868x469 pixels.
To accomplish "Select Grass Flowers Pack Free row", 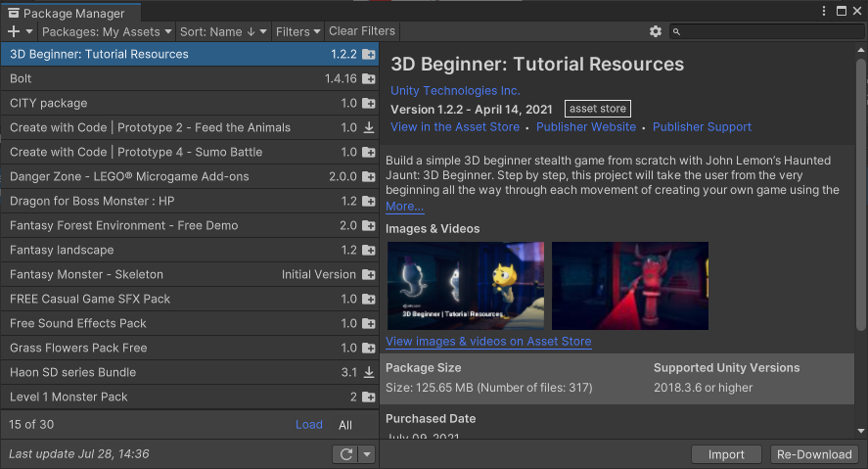I will 189,348.
